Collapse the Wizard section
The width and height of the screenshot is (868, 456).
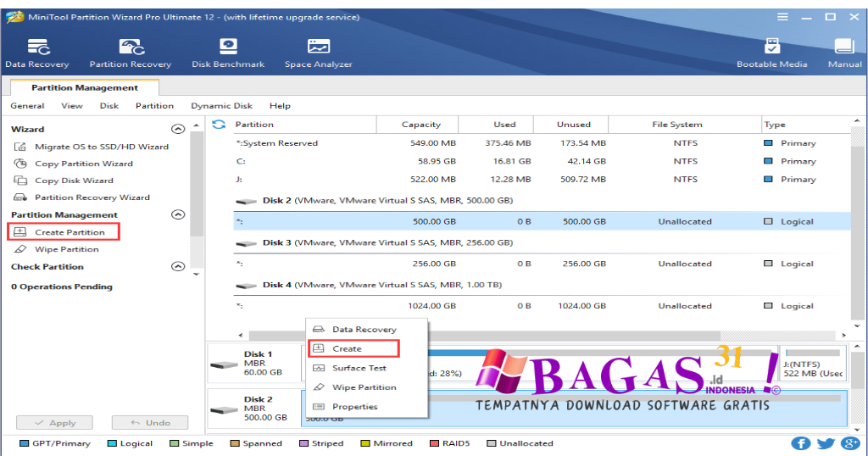[178, 129]
